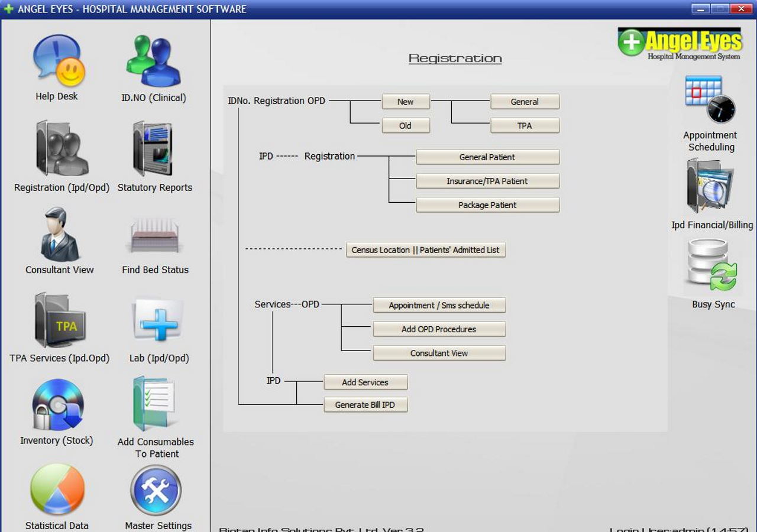Open the Master Settings tools icon
The height and width of the screenshot is (532, 757).
[156, 490]
